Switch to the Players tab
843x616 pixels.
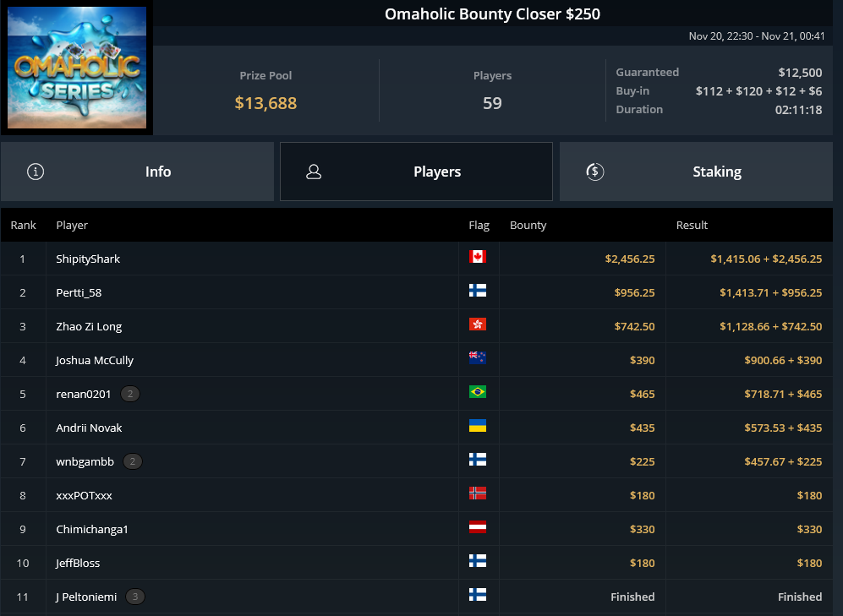click(x=416, y=172)
